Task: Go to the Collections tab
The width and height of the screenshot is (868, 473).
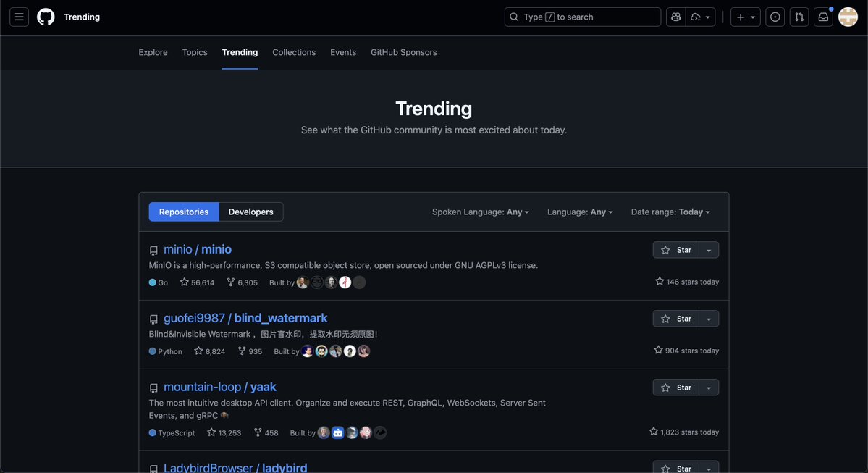Action: [294, 52]
